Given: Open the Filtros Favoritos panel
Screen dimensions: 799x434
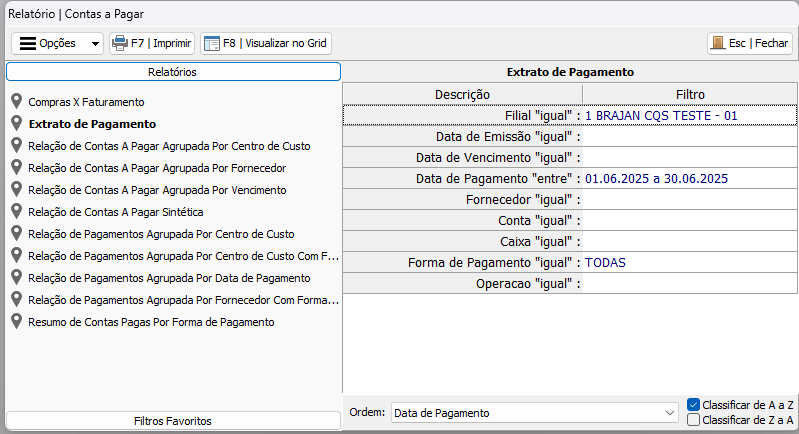Looking at the screenshot, I should 173,421.
